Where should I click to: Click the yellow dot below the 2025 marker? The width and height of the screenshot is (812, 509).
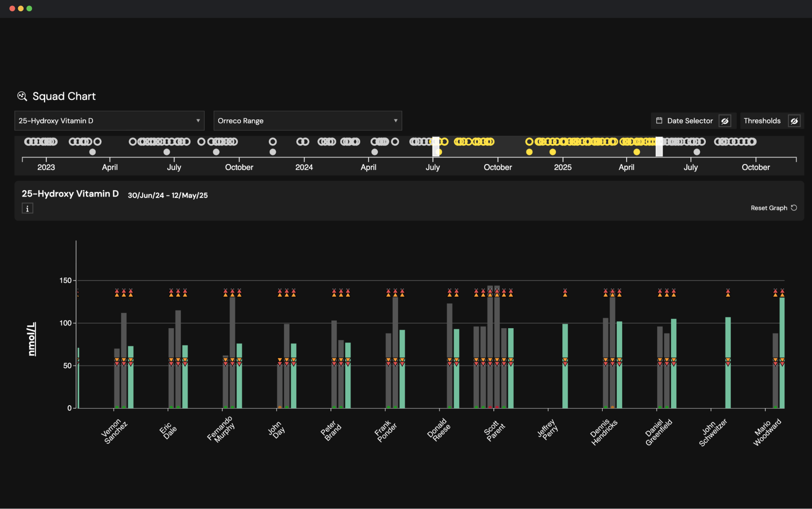click(x=553, y=152)
